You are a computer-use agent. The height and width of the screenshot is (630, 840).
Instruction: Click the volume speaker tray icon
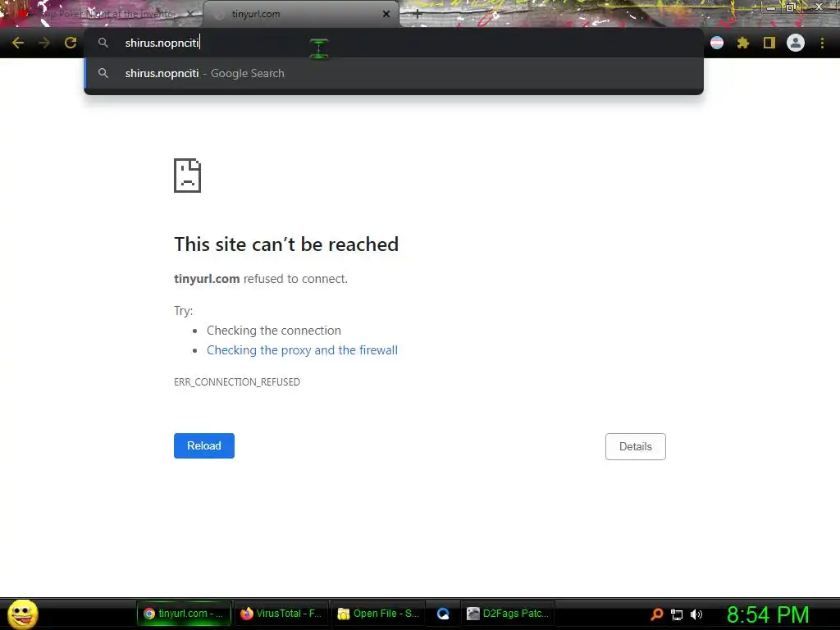[x=696, y=614]
